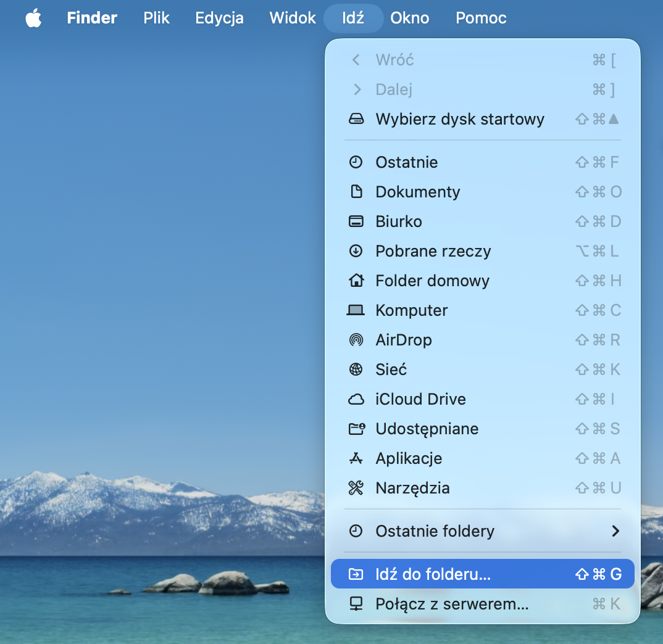663x644 pixels.
Task: Click the laptop icon next to Komputer
Action: [x=356, y=310]
